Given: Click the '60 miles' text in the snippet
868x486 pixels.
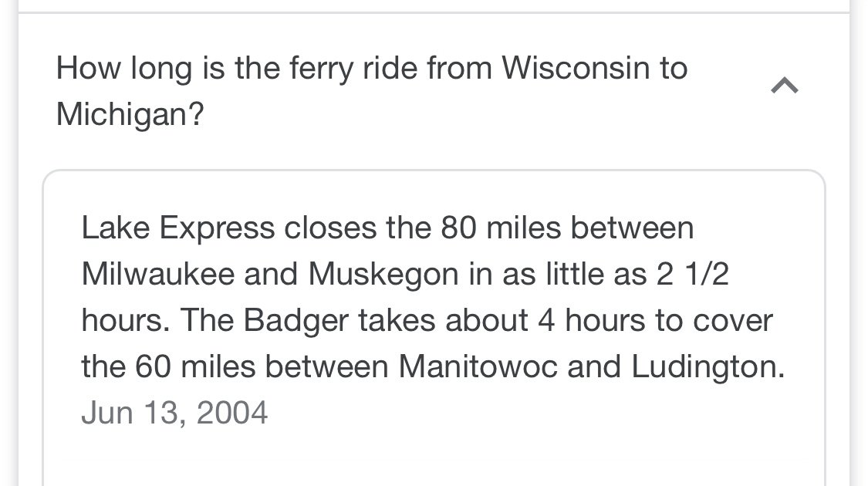Looking at the screenshot, I should tap(195, 366).
